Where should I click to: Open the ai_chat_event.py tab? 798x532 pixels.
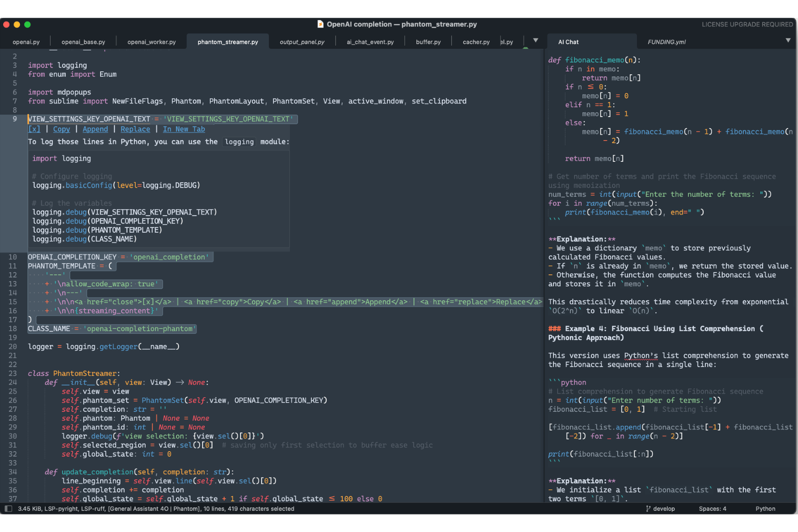(x=370, y=42)
